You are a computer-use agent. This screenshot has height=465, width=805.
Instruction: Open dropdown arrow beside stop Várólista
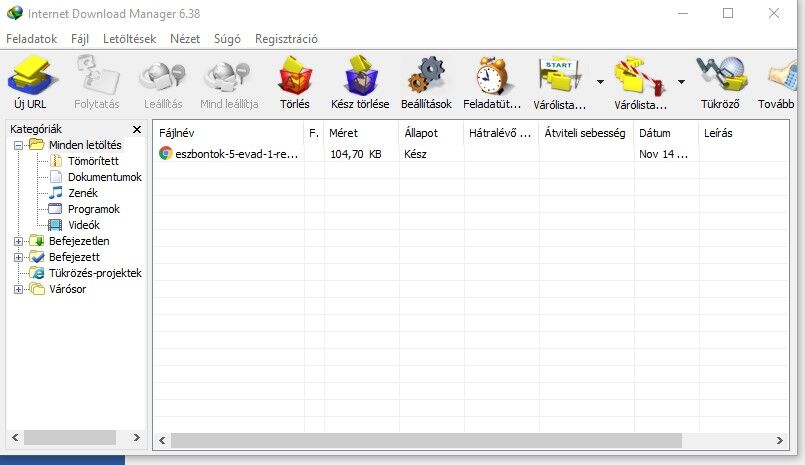click(681, 82)
